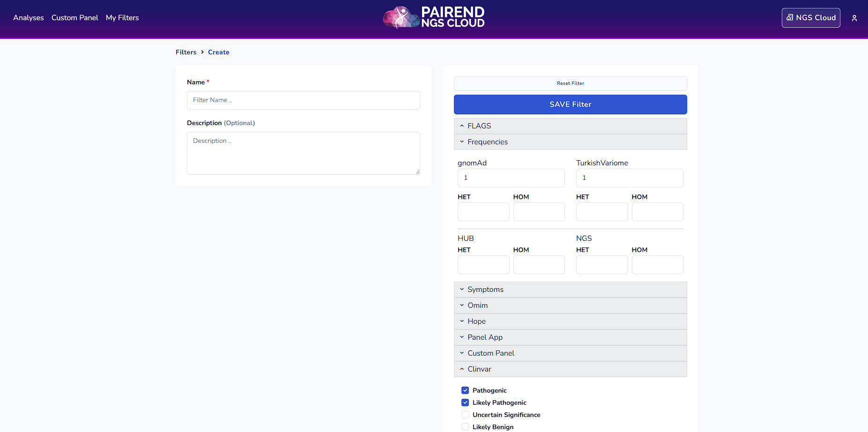Click the Reset Filter button
Viewport: 868px width, 432px height.
click(x=570, y=83)
